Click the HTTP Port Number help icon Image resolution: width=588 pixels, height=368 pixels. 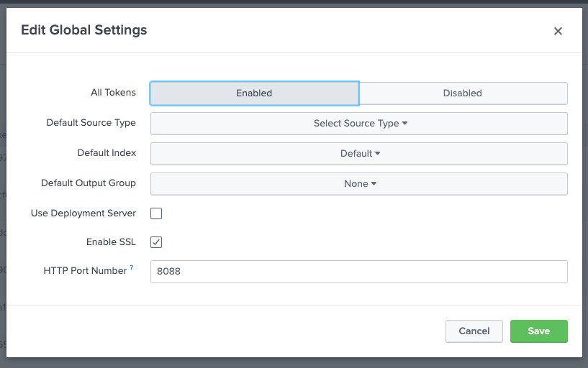pyautogui.click(x=132, y=269)
